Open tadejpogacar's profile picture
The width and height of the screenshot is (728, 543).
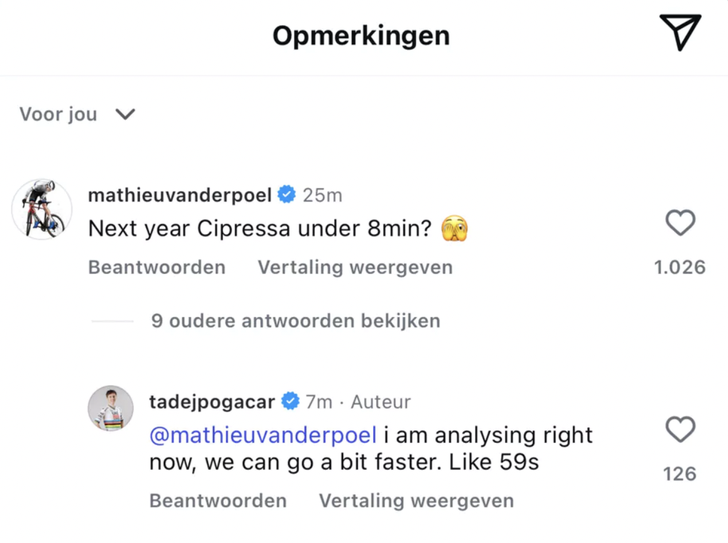pos(110,409)
